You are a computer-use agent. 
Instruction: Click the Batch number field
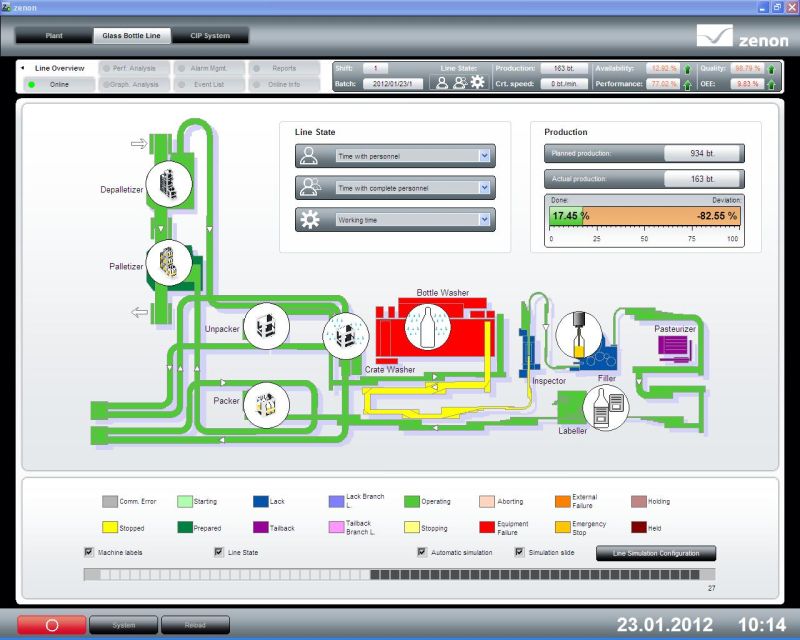(x=391, y=84)
